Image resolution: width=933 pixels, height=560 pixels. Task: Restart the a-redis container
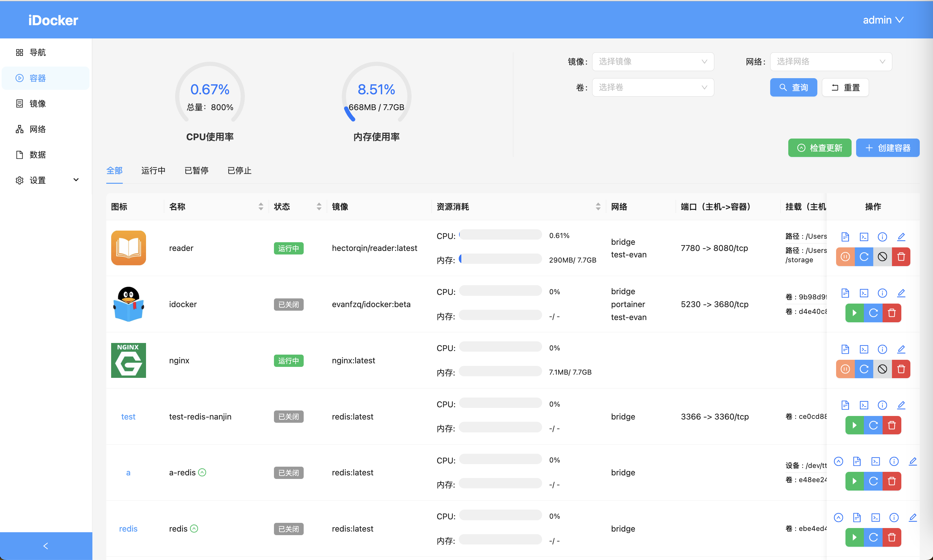(873, 481)
